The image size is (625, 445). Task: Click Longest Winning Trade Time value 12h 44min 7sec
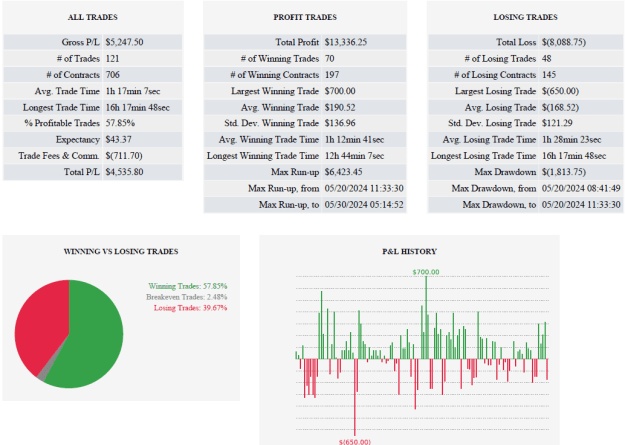coord(354,156)
